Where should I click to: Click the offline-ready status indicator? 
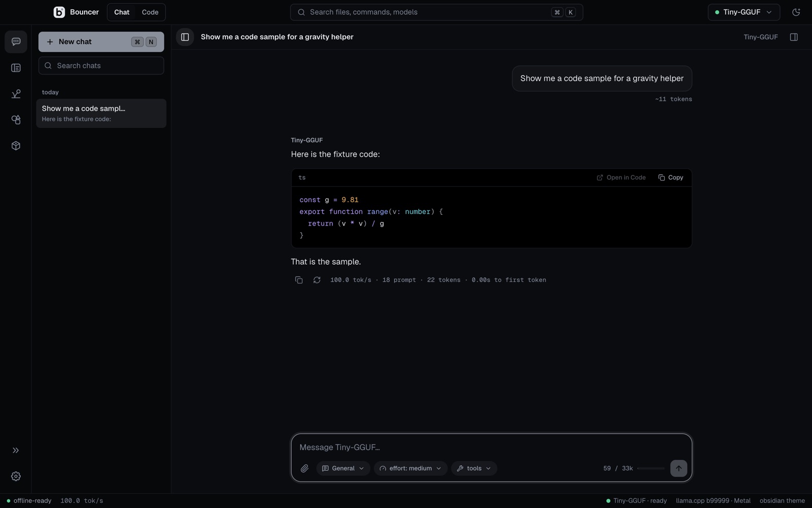[x=29, y=501]
